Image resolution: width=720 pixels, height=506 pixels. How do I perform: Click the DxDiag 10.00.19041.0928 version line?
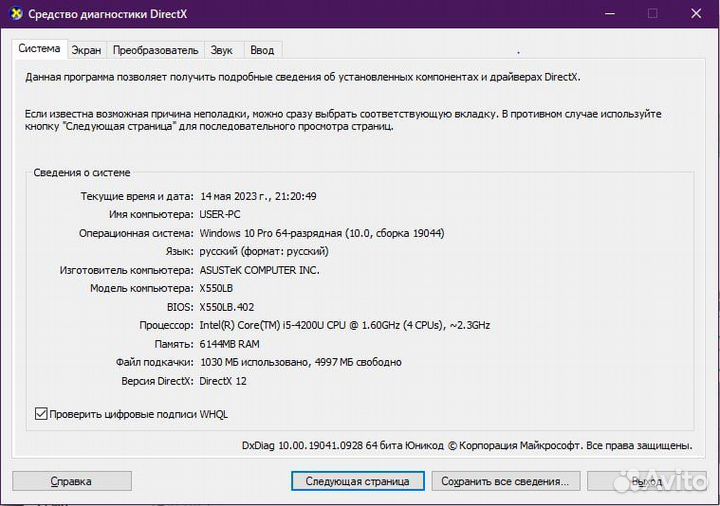(467, 445)
